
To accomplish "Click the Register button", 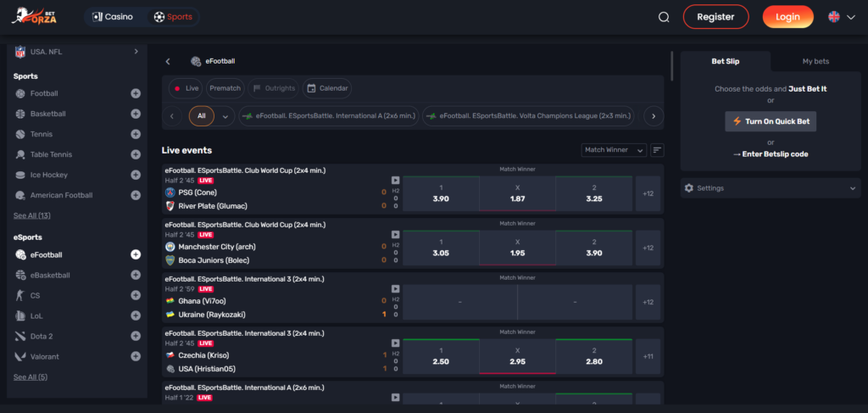I will tap(715, 17).
